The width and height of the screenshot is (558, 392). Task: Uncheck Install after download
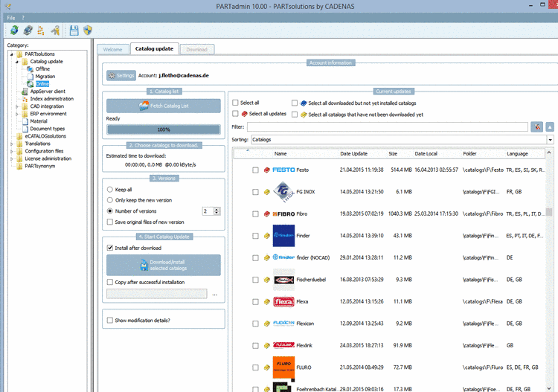[x=110, y=248]
